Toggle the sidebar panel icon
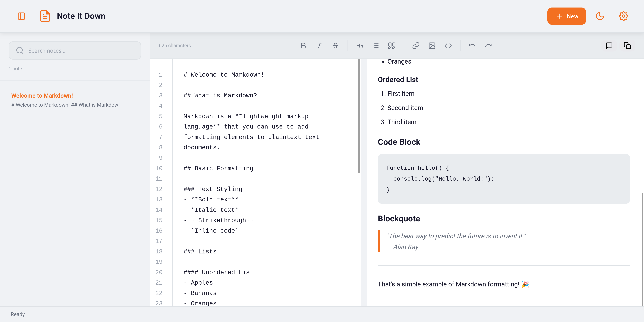This screenshot has width=644, height=322. click(x=21, y=16)
